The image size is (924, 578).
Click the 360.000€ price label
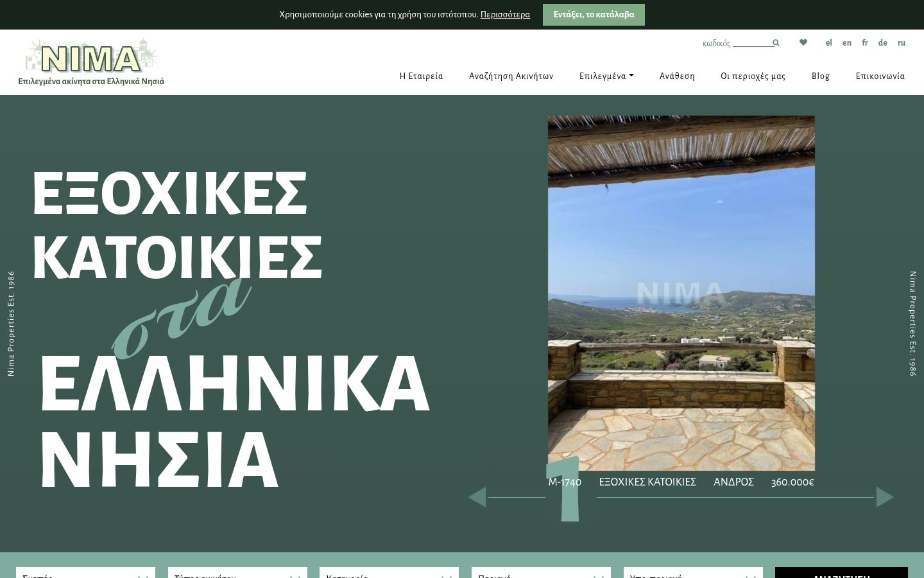coord(792,482)
